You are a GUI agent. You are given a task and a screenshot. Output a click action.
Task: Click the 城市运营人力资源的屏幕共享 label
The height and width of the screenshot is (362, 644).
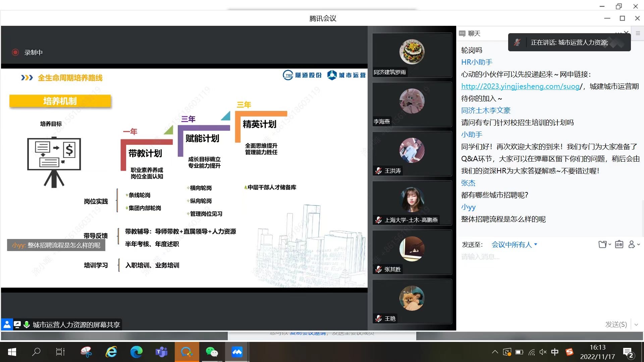point(76,324)
